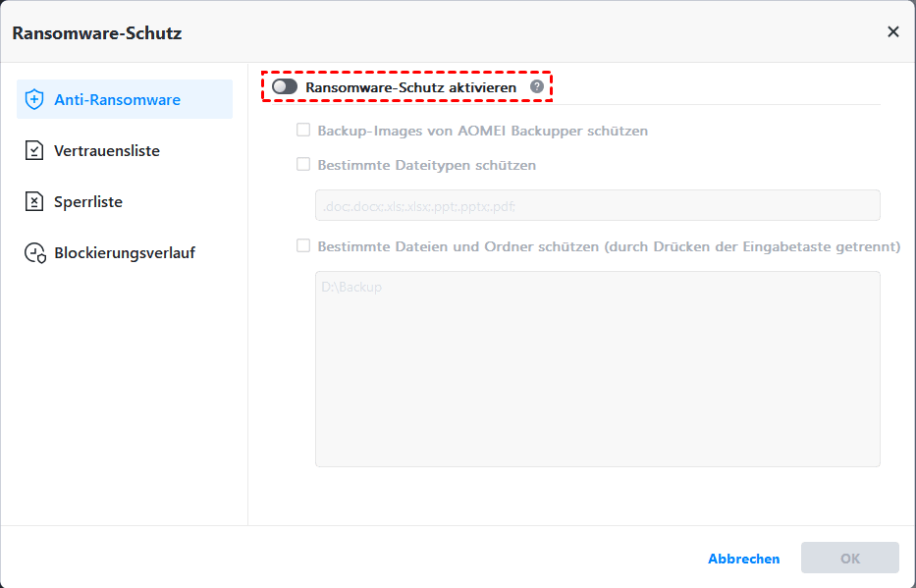This screenshot has width=916, height=588.
Task: Show the Blockierungsverlauf page
Action: pos(125,253)
